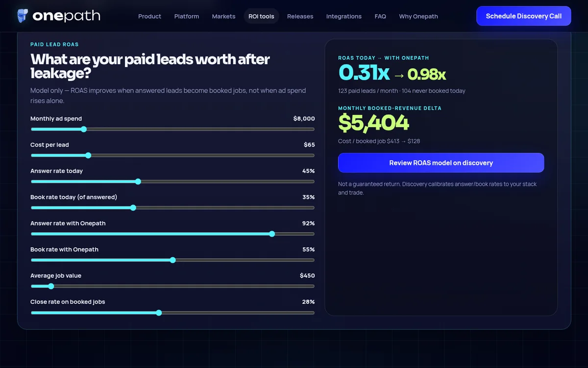Click the 'Not a guaranteed return' disclaimer

(x=437, y=188)
